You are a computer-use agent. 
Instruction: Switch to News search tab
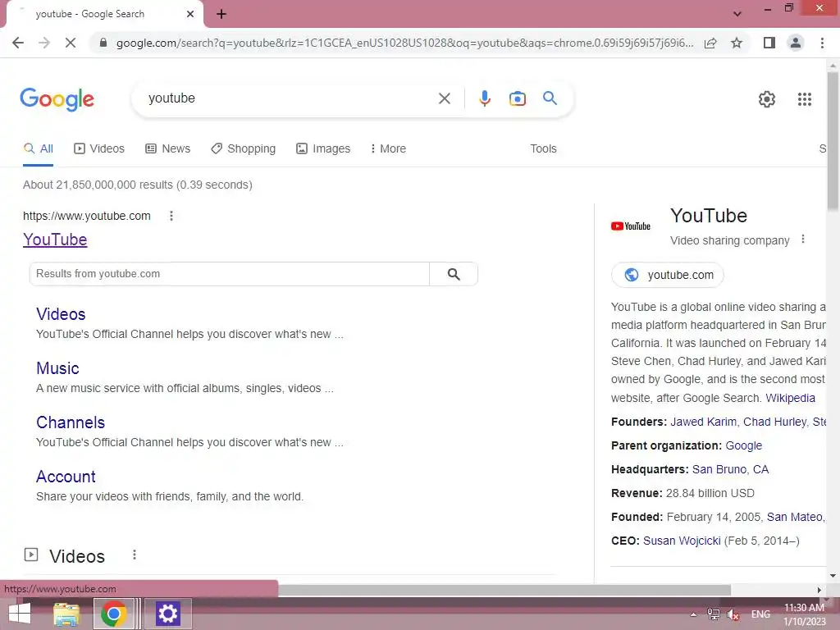pyautogui.click(x=167, y=148)
